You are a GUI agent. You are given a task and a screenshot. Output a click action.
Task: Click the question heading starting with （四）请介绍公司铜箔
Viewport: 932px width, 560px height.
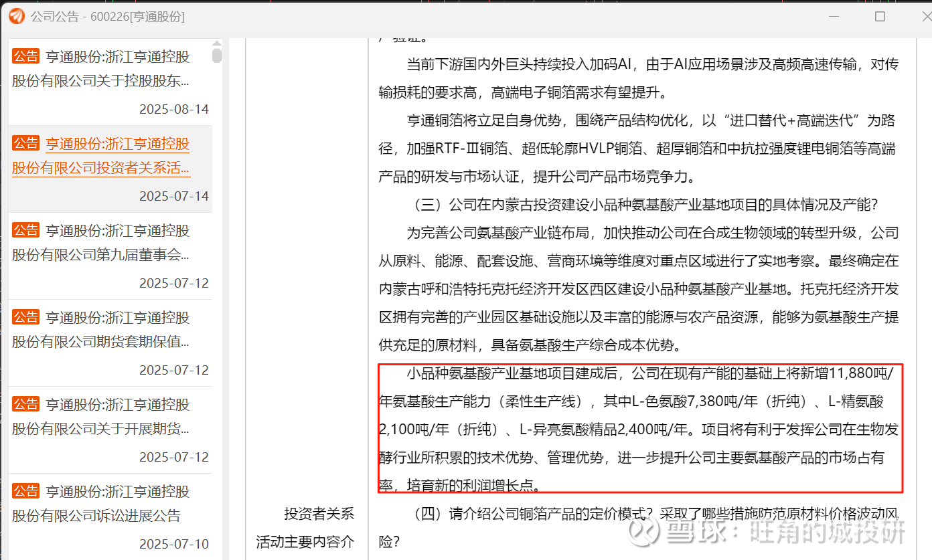653,514
